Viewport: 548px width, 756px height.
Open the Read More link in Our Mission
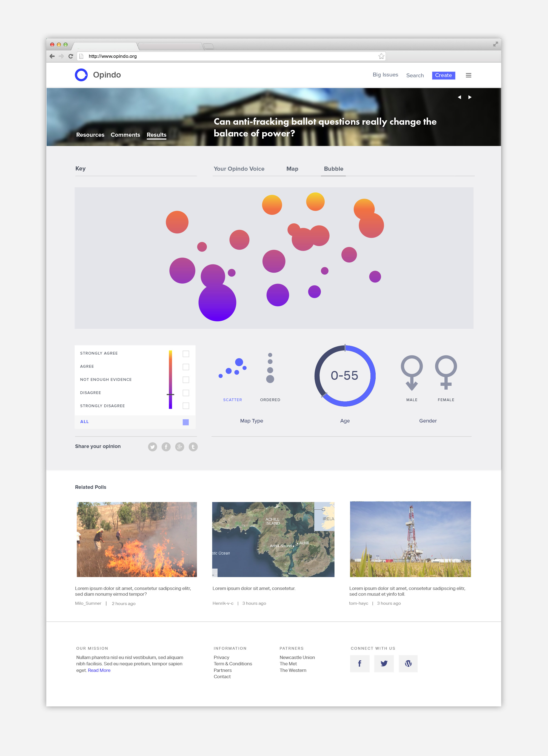(99, 670)
